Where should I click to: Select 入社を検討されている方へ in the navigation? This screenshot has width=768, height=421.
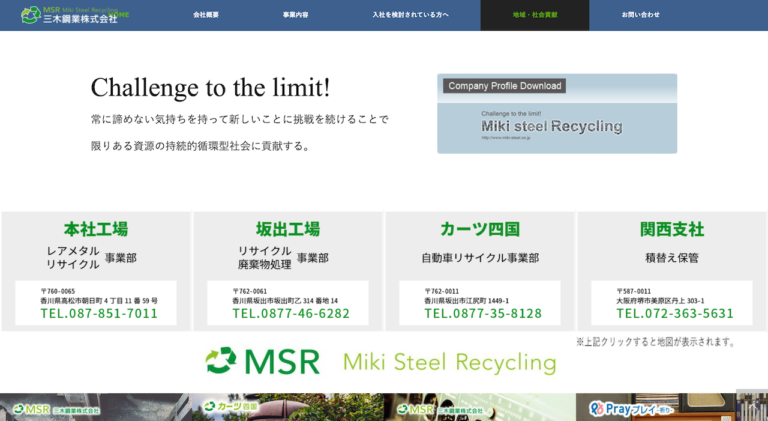(x=410, y=15)
